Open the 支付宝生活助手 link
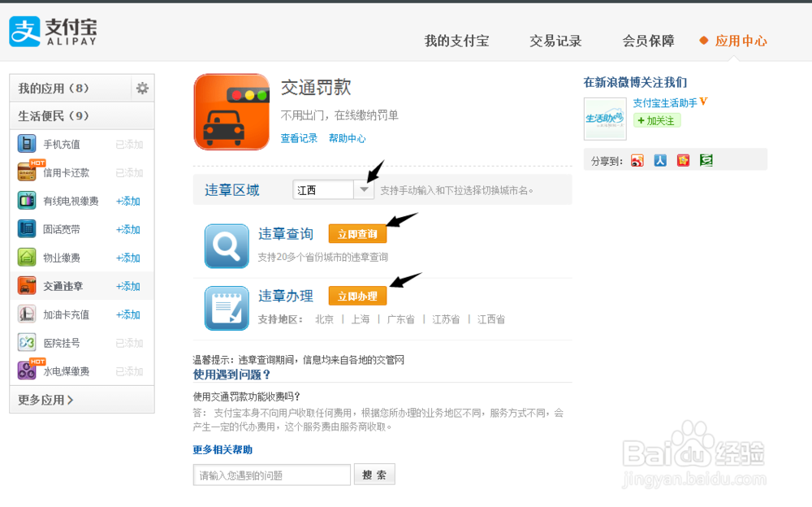This screenshot has height=507, width=812. tap(665, 102)
